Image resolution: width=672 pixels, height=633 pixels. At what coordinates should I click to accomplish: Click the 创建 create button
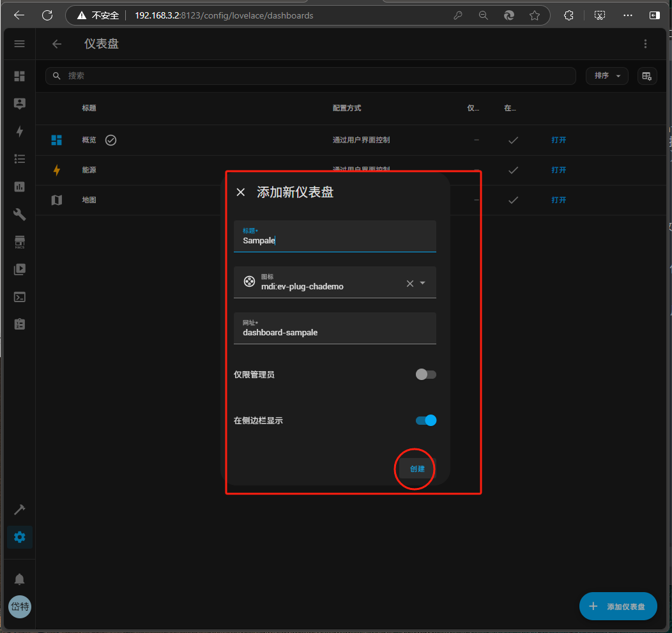click(416, 469)
